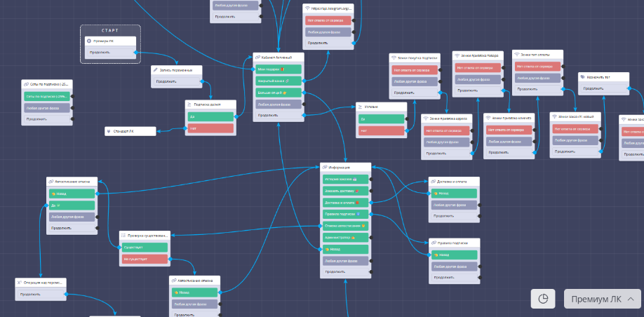This screenshot has width=644, height=317.
Task: Click 'Мои подарки' button in Кабинет Активный
Action: tap(277, 69)
